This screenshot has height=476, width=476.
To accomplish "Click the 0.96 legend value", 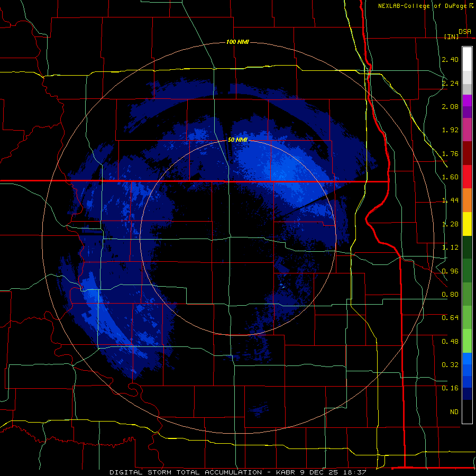I will pos(450,271).
